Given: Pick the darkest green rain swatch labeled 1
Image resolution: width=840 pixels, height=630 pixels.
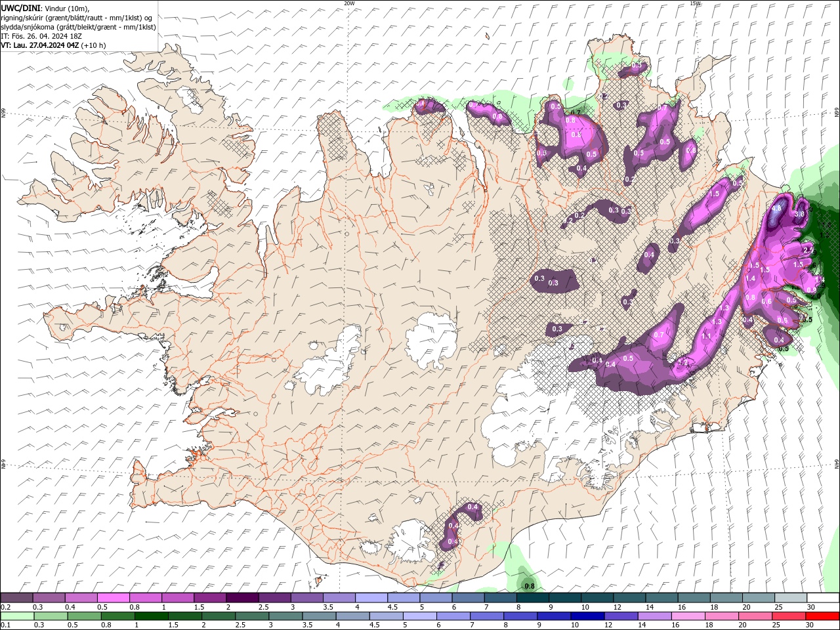Looking at the screenshot, I should pyautogui.click(x=151, y=616).
